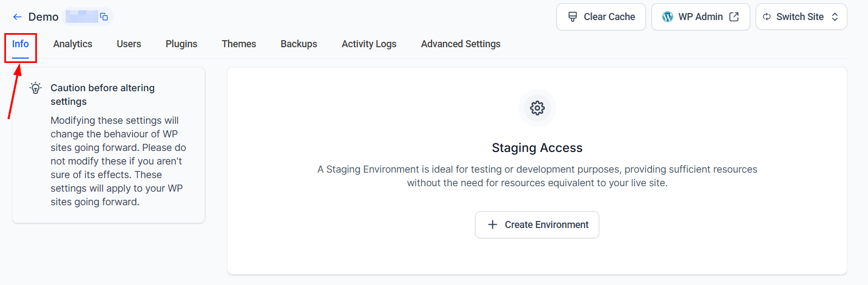
Task: Click the blurred site URL next to Demo
Action: tap(81, 17)
